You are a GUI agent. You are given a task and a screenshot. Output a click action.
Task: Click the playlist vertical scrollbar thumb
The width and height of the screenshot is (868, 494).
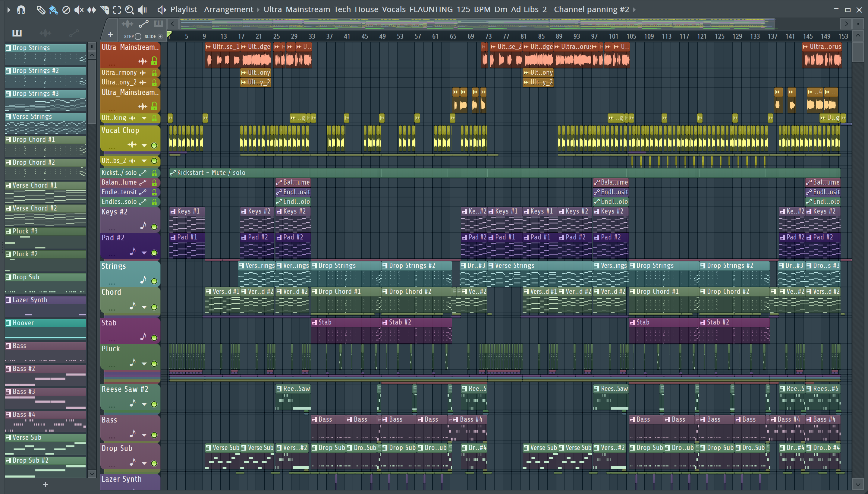click(858, 52)
